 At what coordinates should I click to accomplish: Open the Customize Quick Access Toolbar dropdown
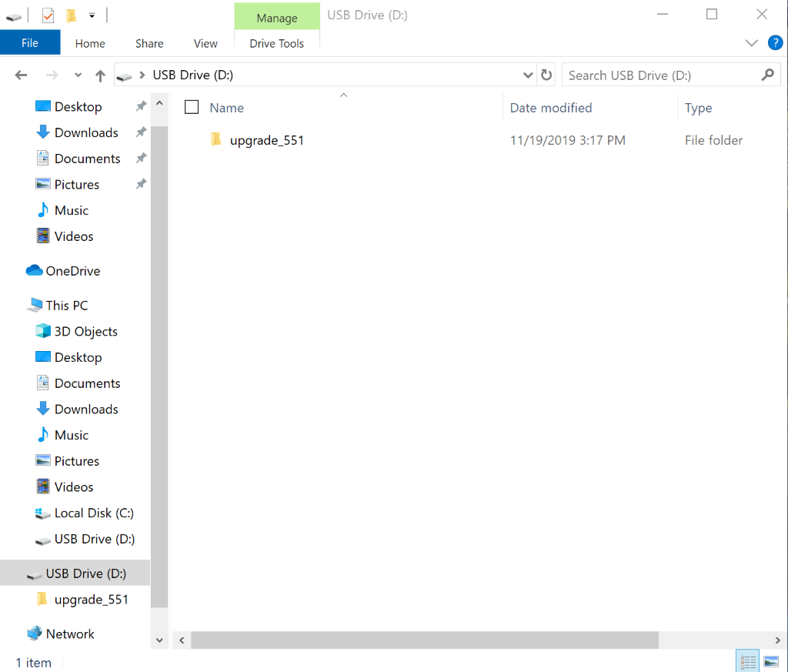click(x=92, y=15)
